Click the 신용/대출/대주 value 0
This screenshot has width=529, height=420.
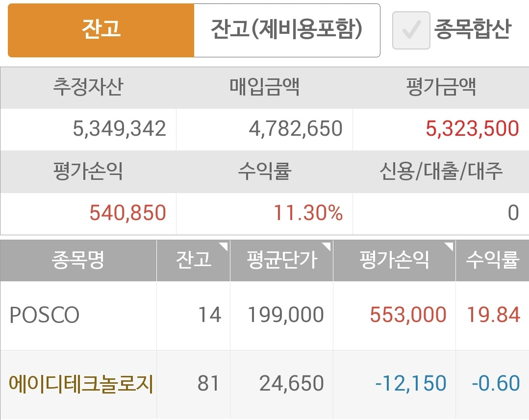513,213
